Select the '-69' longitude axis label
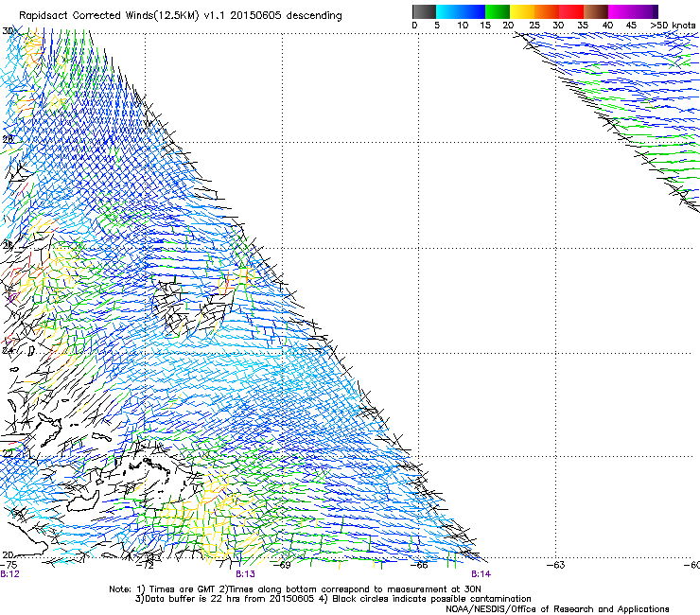Screen dimensions: 700x615 tap(282, 565)
